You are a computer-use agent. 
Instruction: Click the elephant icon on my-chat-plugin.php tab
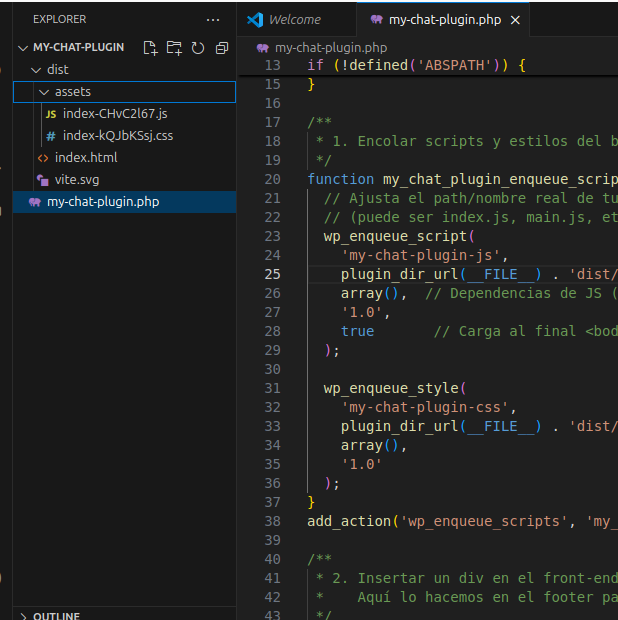(376, 19)
